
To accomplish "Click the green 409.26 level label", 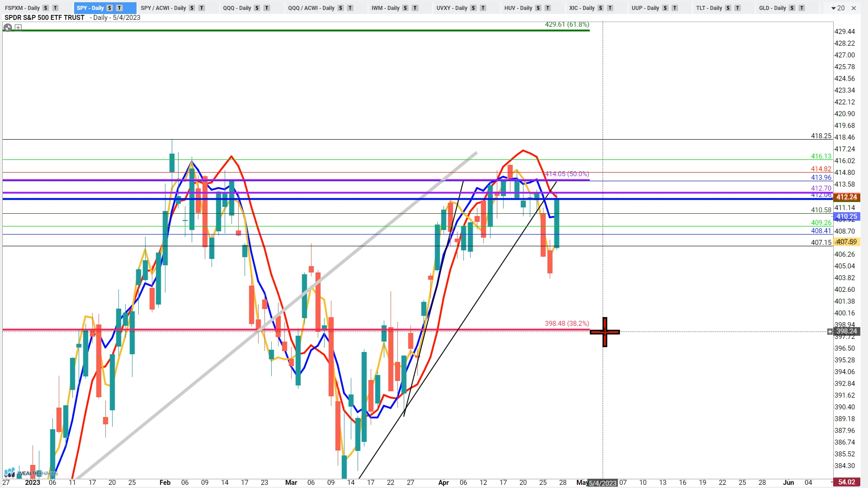I will 821,223.
